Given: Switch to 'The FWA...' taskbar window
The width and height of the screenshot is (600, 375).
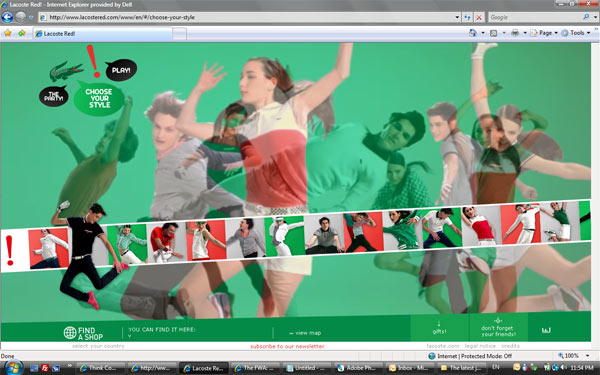Looking at the screenshot, I should 256,368.
